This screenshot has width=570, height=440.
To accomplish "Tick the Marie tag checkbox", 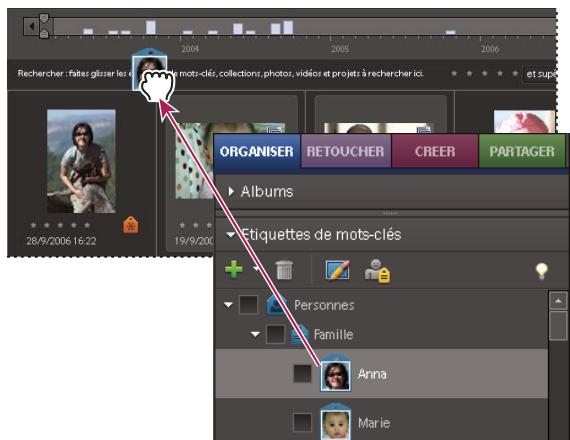I will click(x=302, y=423).
